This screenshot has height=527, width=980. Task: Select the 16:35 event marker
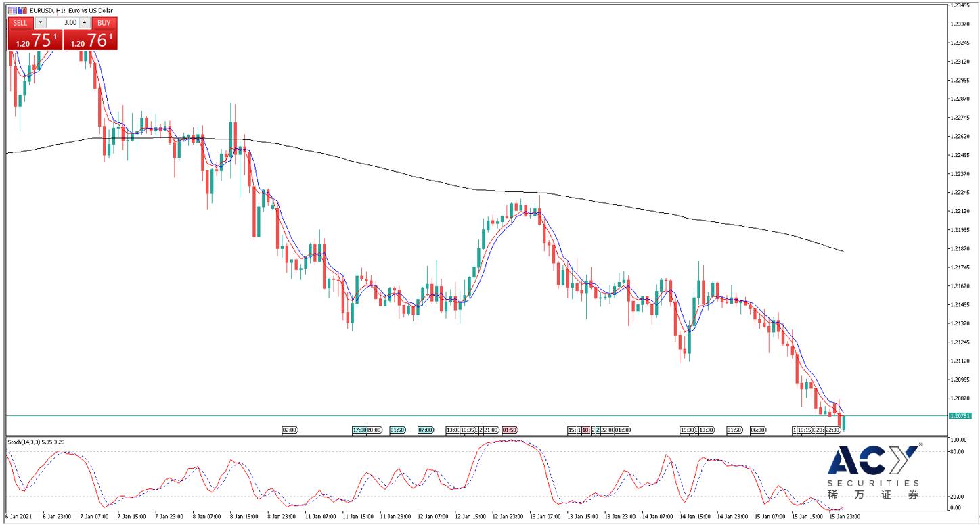[468, 430]
